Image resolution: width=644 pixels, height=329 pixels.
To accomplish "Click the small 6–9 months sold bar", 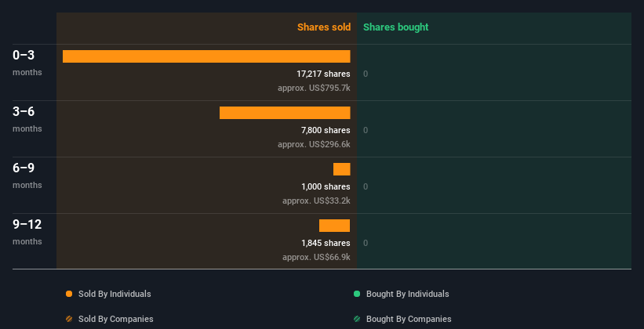I will pyautogui.click(x=342, y=169).
